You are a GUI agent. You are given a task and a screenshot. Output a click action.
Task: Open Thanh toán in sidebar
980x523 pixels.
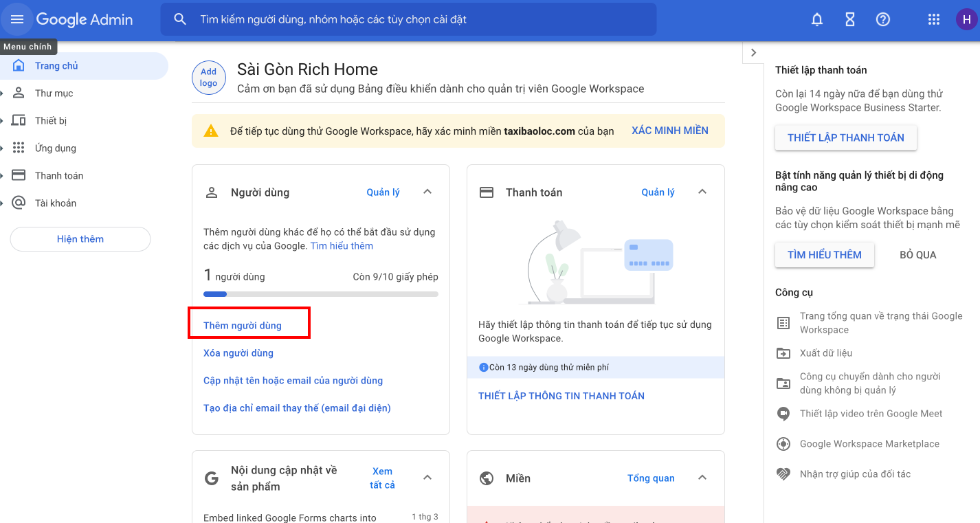[x=84, y=176]
